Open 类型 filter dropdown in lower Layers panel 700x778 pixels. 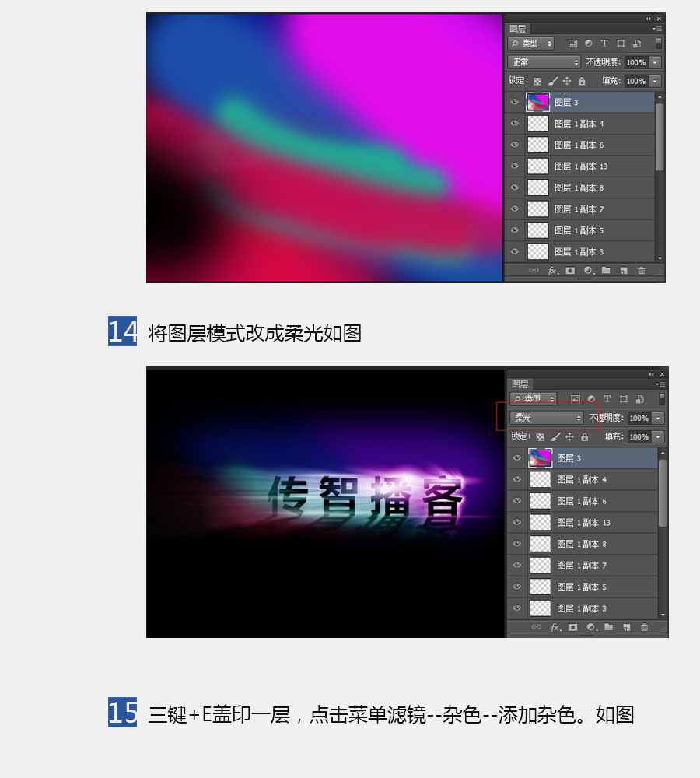coord(534,399)
